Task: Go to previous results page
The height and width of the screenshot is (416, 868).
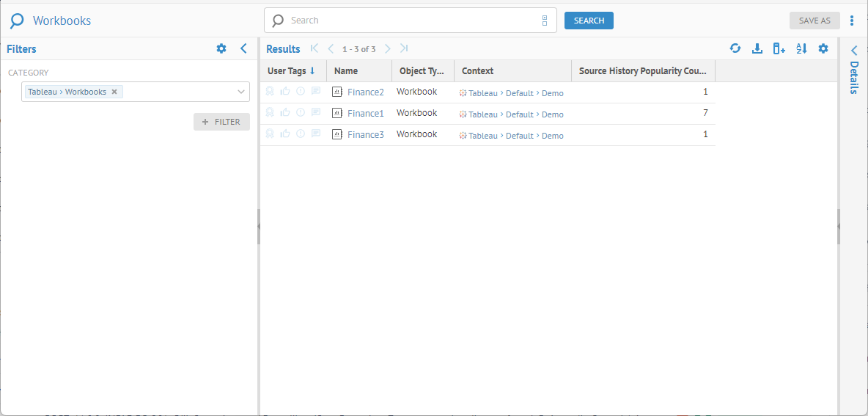Action: (x=331, y=48)
